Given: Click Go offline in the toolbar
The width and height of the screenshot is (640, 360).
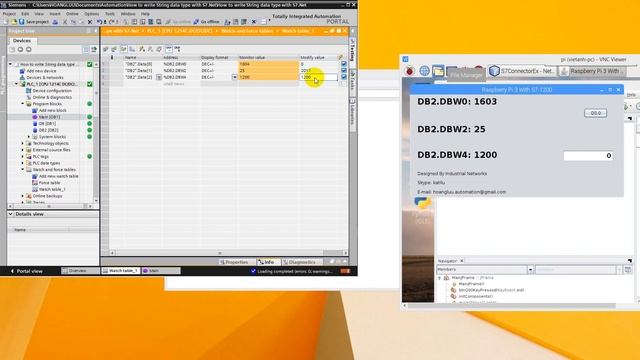Looking at the screenshot, I should point(207,22).
